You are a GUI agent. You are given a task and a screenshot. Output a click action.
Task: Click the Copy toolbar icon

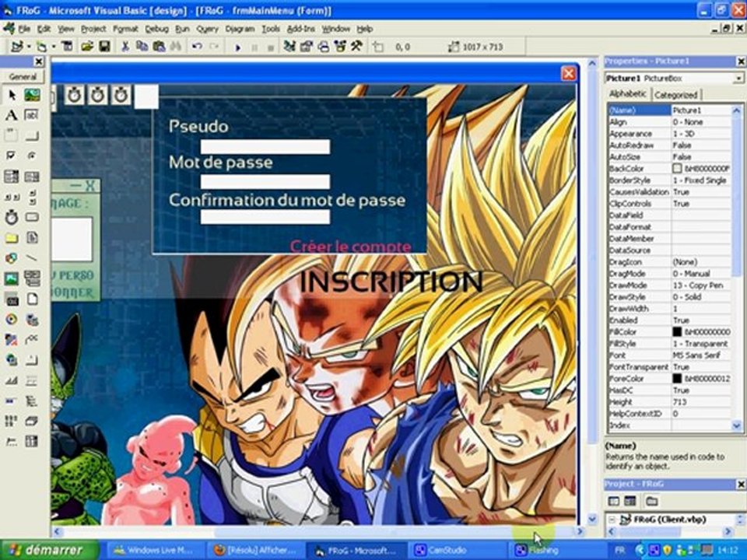(x=142, y=47)
